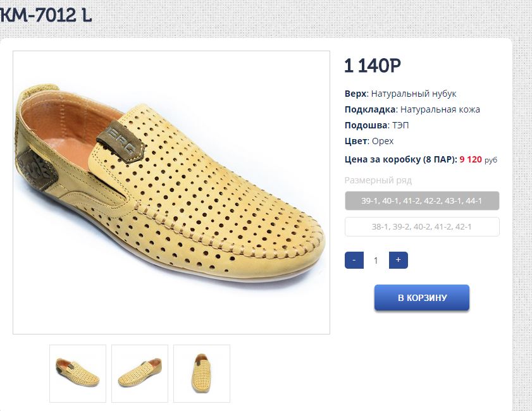Click the red 9 120 box price
Screen dimensions: 532x411
471,160
